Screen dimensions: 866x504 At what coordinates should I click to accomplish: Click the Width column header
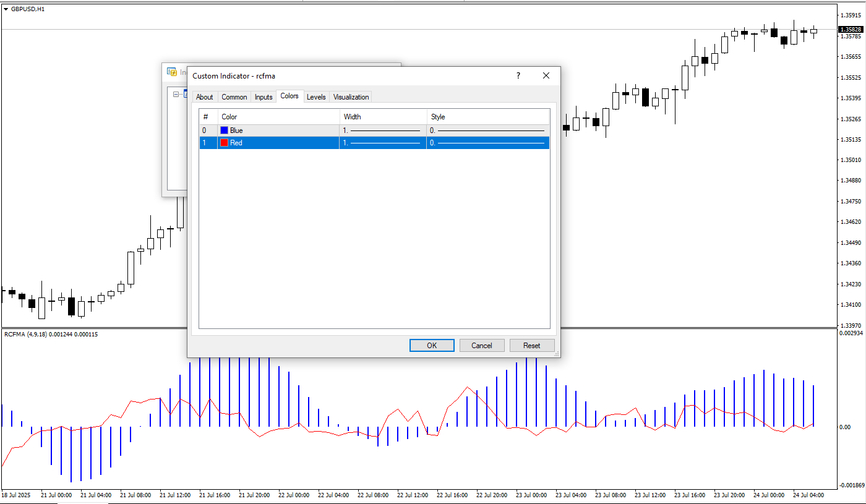(382, 117)
